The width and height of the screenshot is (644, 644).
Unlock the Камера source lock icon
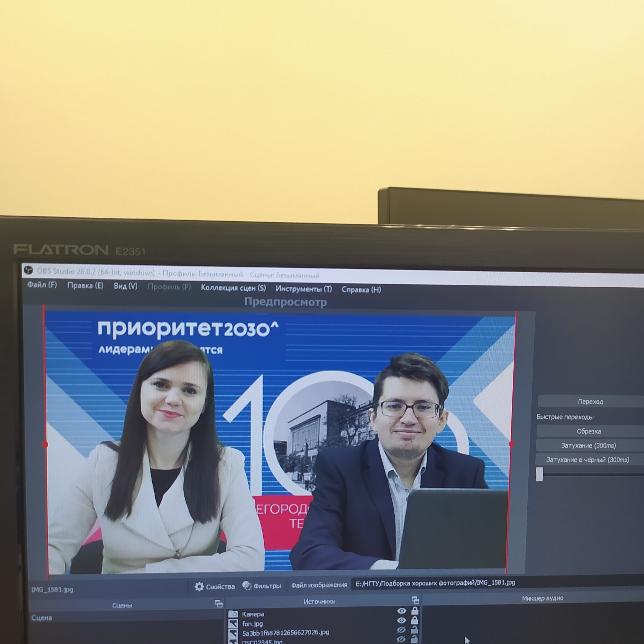click(x=415, y=611)
